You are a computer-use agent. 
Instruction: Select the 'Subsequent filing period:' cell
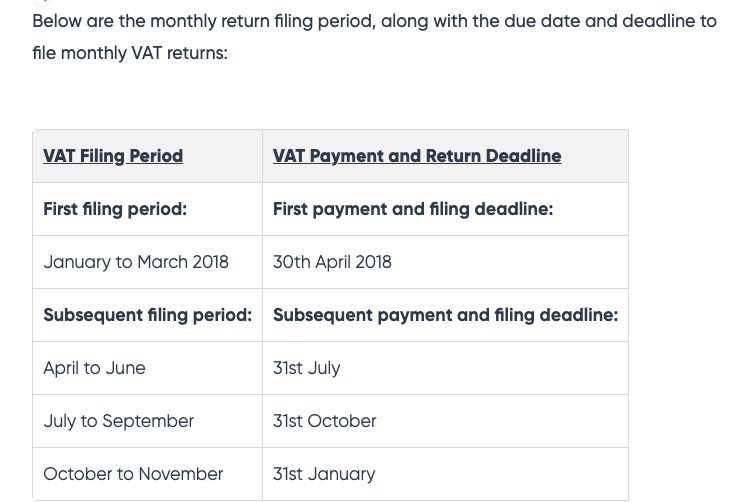147,315
